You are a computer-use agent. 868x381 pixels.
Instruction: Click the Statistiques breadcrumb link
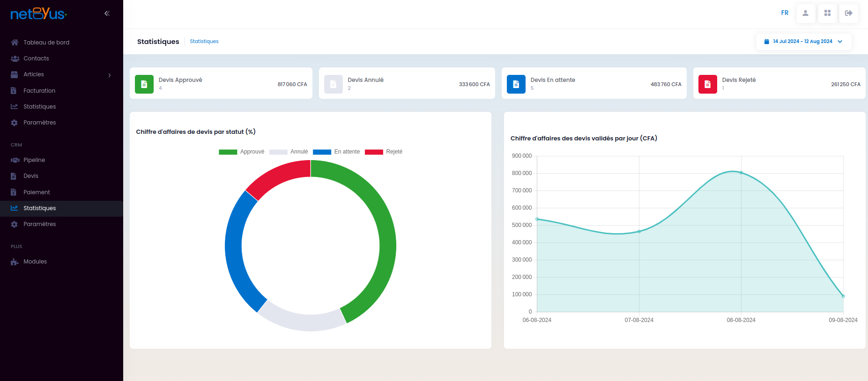coord(204,42)
